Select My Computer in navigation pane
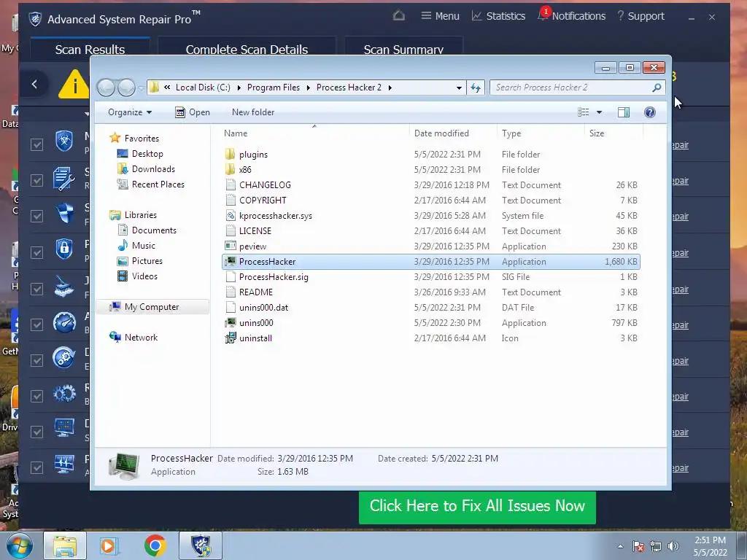Screen dimensions: 747x560 pos(152,307)
